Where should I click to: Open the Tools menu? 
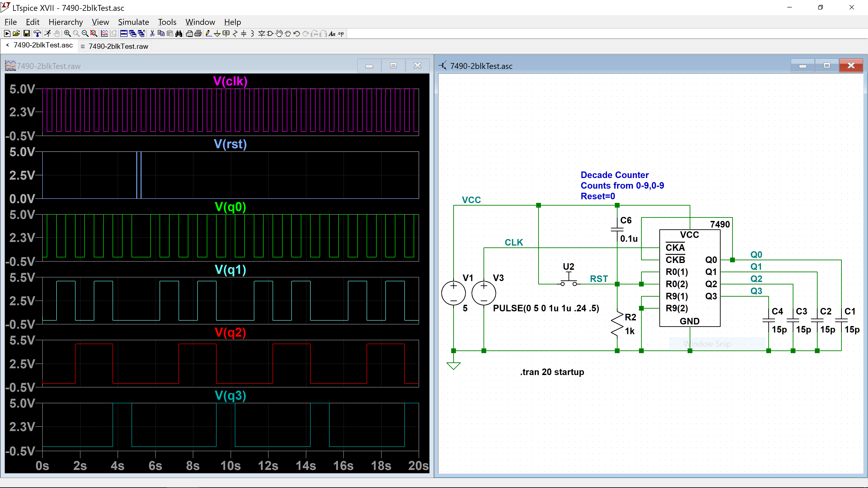click(x=167, y=22)
